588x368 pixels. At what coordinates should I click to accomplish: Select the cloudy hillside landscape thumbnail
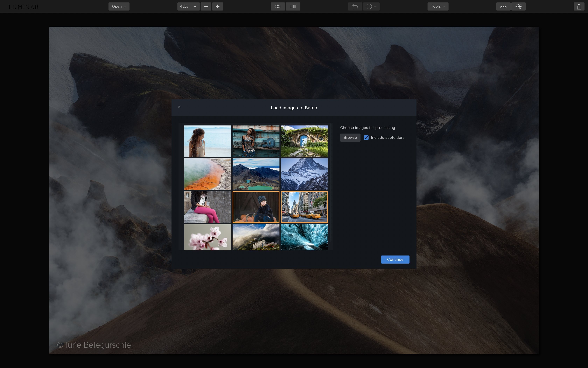coord(256,237)
